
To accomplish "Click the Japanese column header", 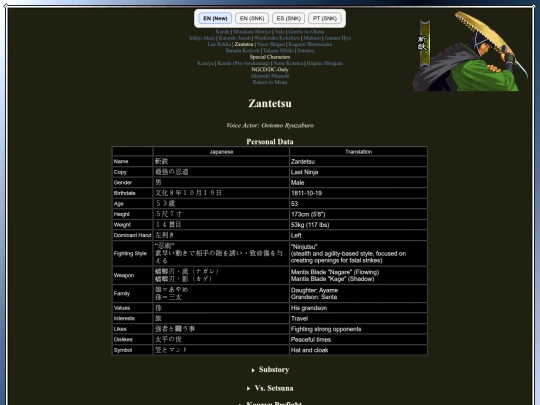I will pos(221,152).
